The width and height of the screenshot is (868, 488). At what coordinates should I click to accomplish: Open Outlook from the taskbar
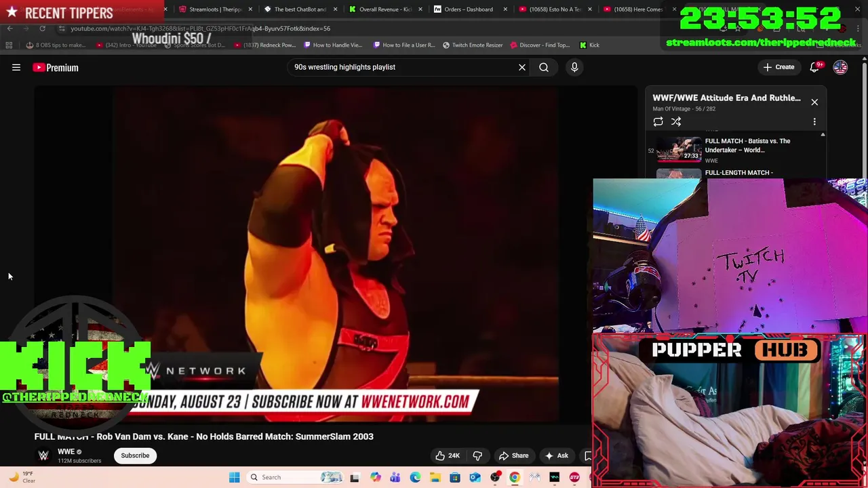pos(475,477)
